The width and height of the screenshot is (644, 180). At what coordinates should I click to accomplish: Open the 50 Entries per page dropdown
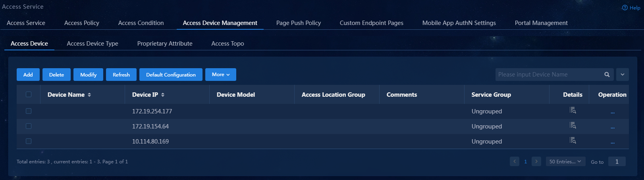click(x=565, y=161)
